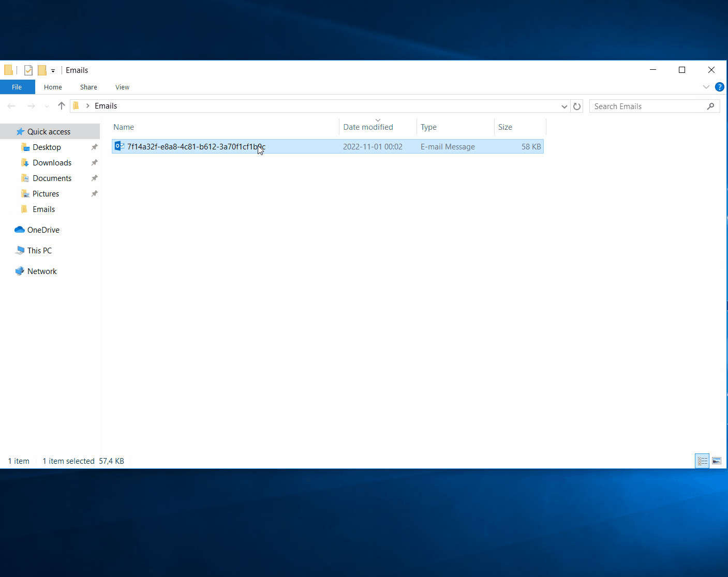This screenshot has height=577, width=728.
Task: Go up one folder level
Action: click(x=62, y=106)
